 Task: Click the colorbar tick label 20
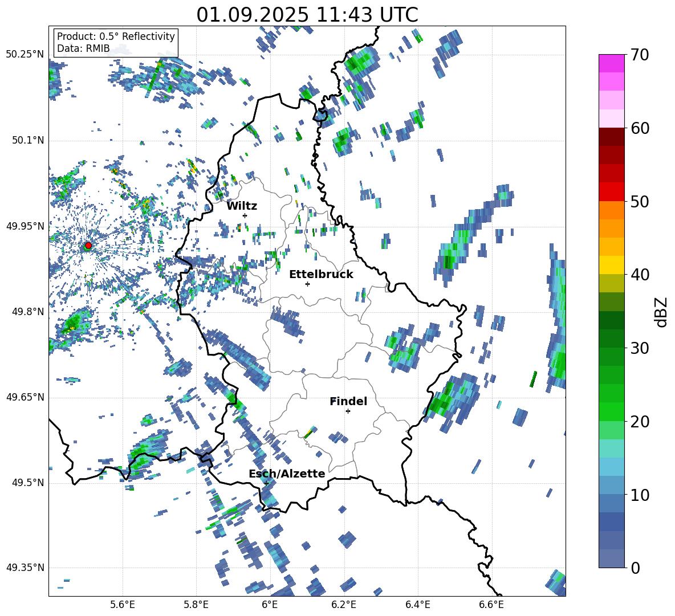pos(640,422)
